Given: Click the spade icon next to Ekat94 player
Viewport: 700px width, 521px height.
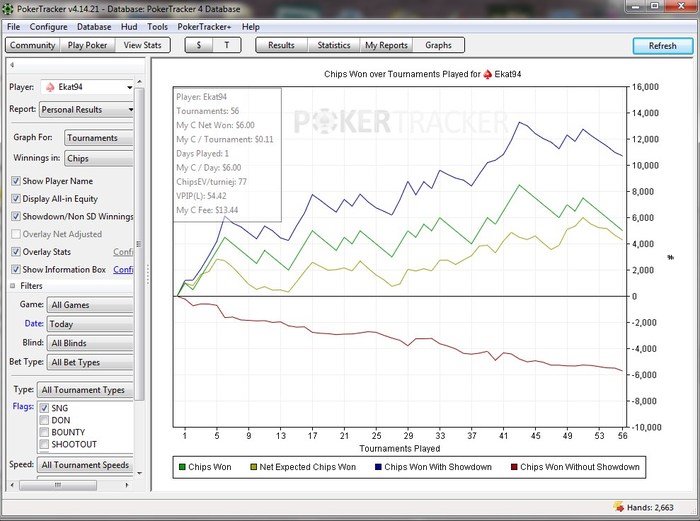Looking at the screenshot, I should 50,87.
